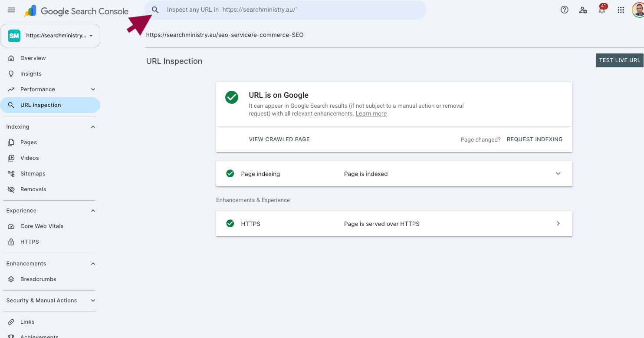Click the Overview home icon

point(11,58)
